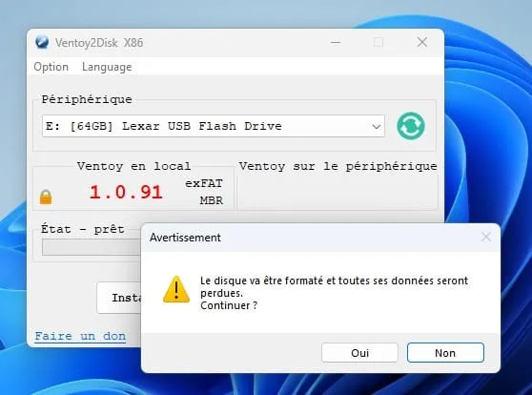Click the partially hidden Install button
The height and width of the screenshot is (395, 532).
(x=119, y=298)
